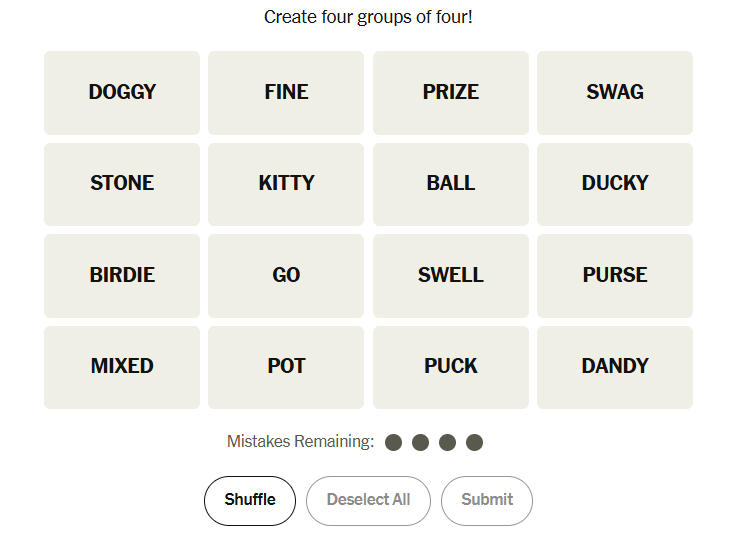Toggle the PRIZE word tile
The image size is (737, 545).
point(451,92)
